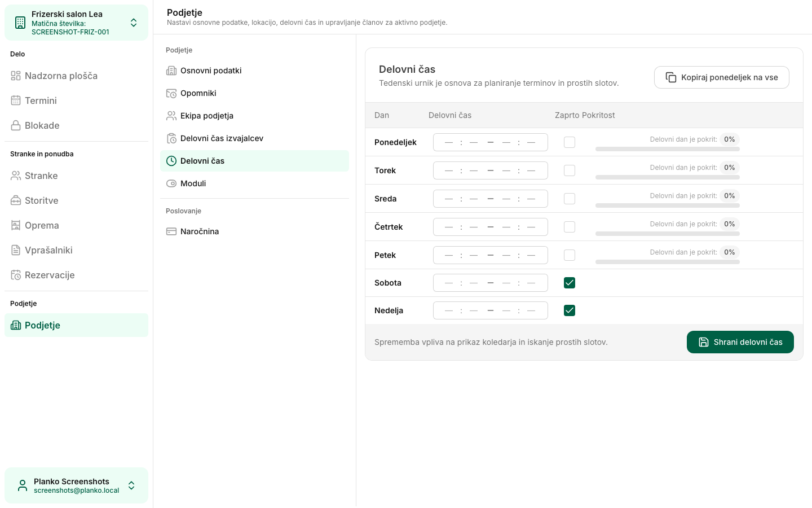Click the Nadzorna plošča dashboard icon
812x508 pixels.
click(16, 76)
